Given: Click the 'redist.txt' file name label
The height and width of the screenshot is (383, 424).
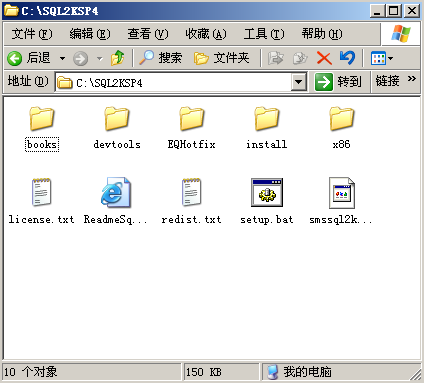Looking at the screenshot, I should tap(192, 219).
